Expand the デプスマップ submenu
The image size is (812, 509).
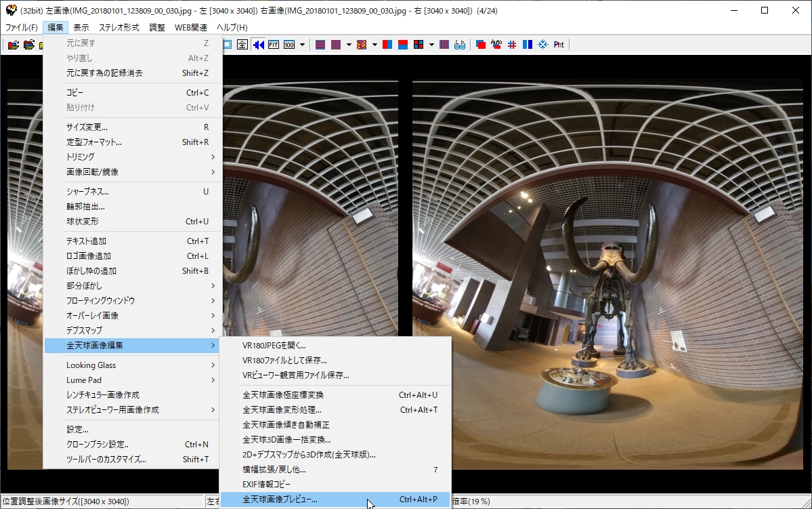pos(133,331)
